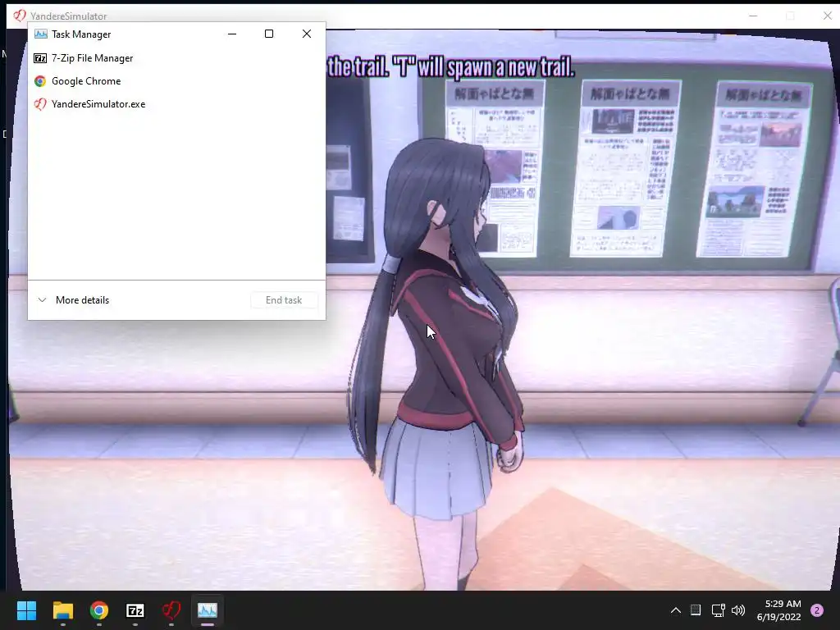Click the YandereSimulator heart icon in task list

pyautogui.click(x=40, y=104)
